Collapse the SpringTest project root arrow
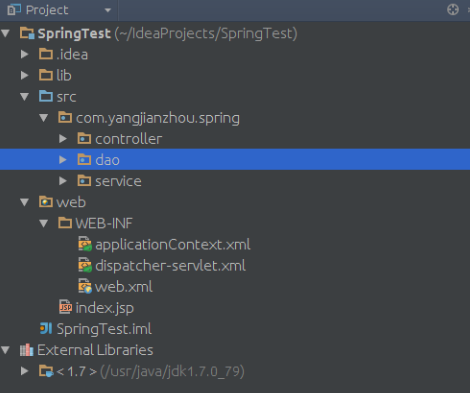This screenshot has height=393, width=470. (x=5, y=33)
